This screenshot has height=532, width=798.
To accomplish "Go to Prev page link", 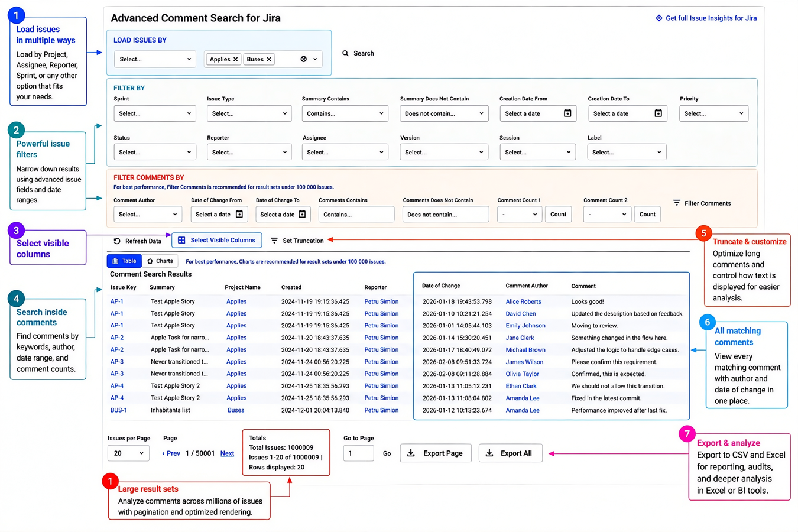I will coord(171,453).
